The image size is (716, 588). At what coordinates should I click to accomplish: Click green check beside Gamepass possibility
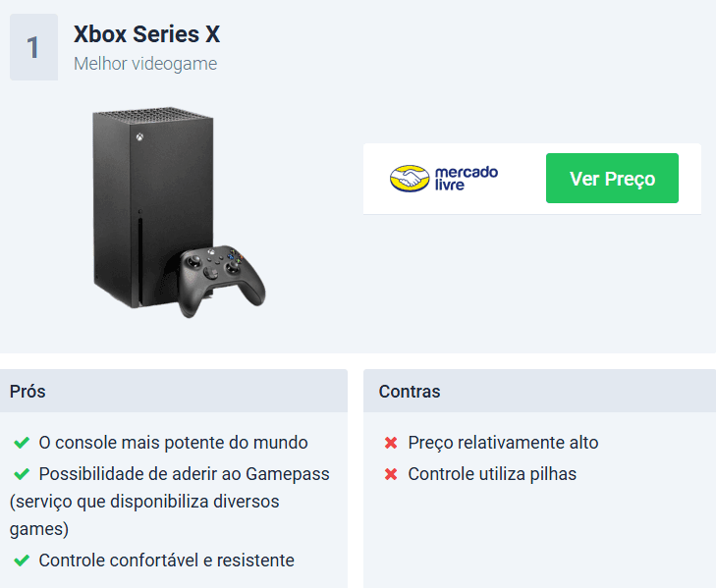[22, 474]
